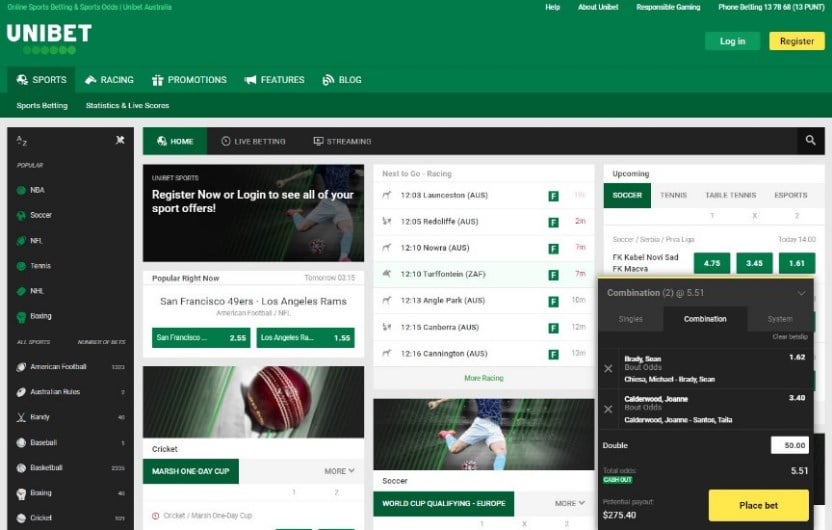Expand the Marsh One-Day Cup MORE dropdown
The height and width of the screenshot is (530, 832).
[339, 471]
